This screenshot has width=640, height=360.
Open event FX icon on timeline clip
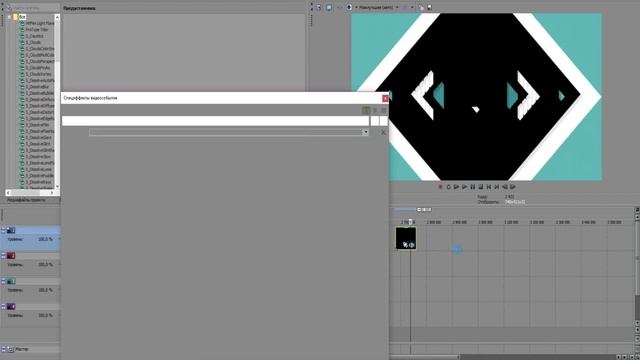point(411,244)
